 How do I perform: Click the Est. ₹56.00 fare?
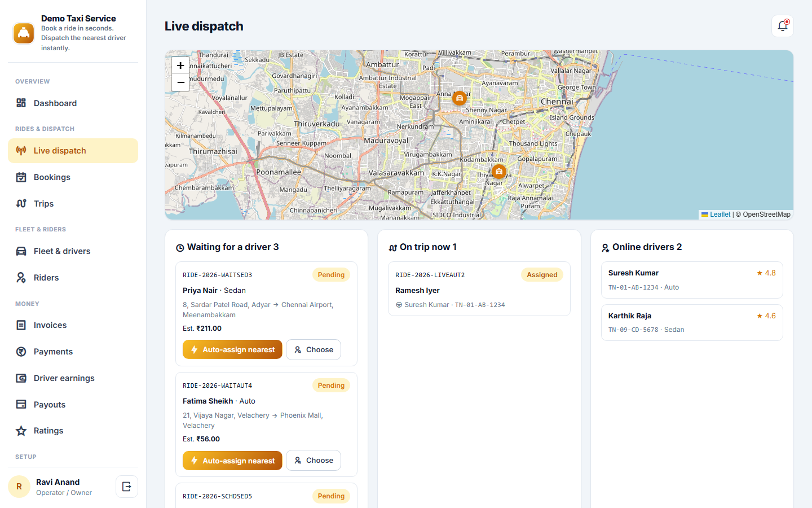point(201,439)
